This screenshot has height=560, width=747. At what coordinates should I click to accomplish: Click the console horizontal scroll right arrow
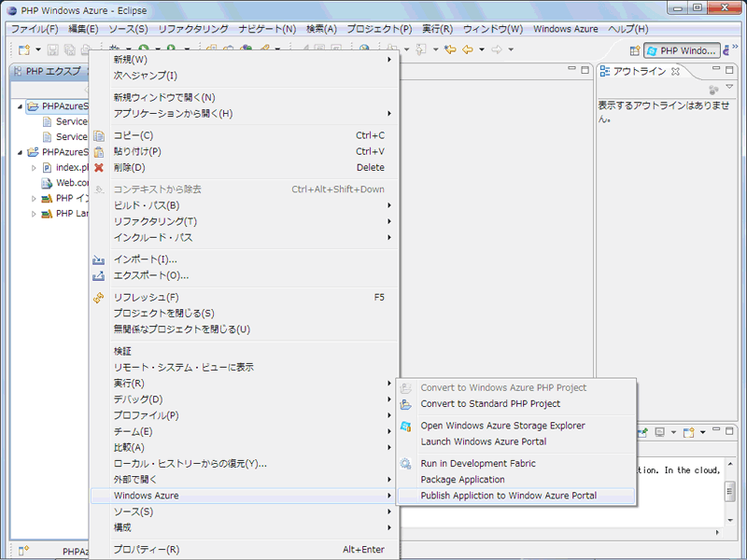718,533
